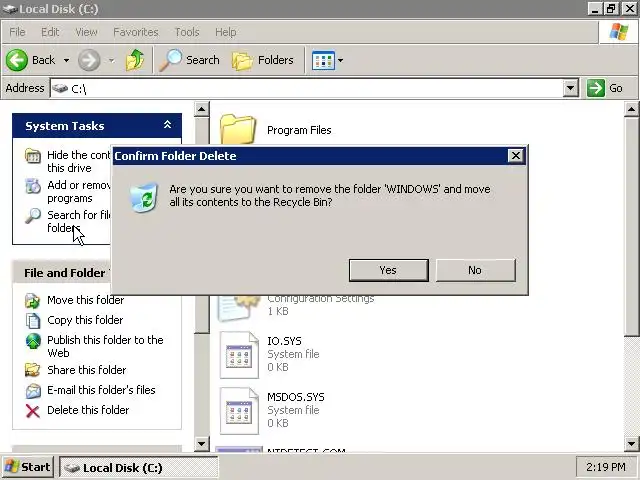Click task pane scroll down arrow

pos(202,443)
